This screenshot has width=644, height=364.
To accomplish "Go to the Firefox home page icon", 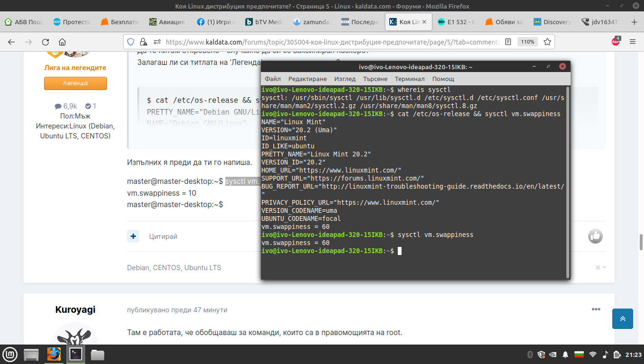I will coord(62,42).
